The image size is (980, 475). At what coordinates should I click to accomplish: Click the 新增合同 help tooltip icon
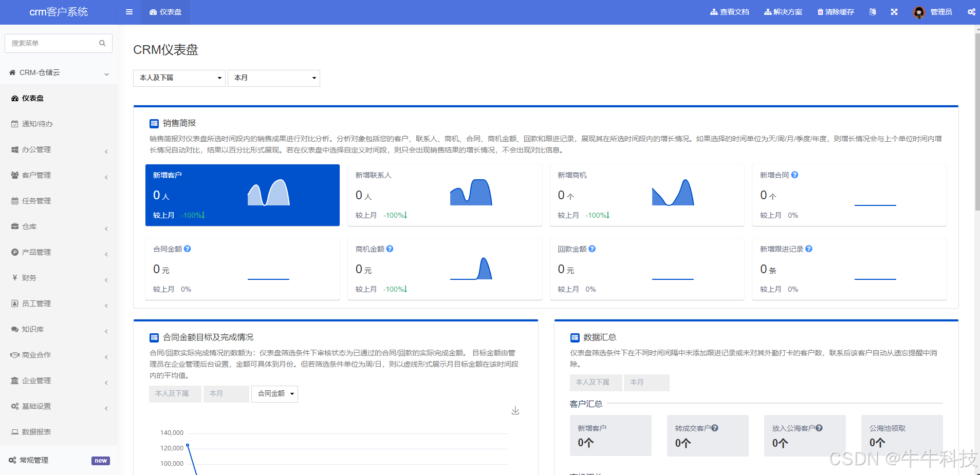pyautogui.click(x=794, y=175)
